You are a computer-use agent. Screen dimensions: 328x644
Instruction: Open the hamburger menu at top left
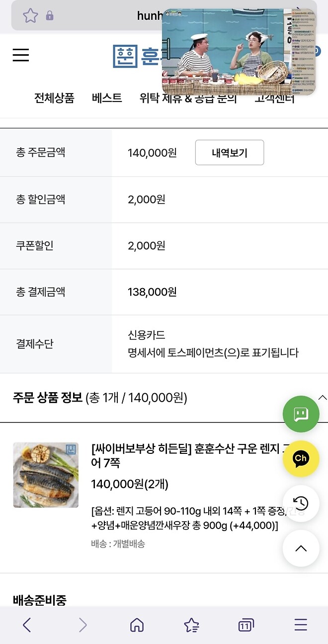pyautogui.click(x=20, y=55)
